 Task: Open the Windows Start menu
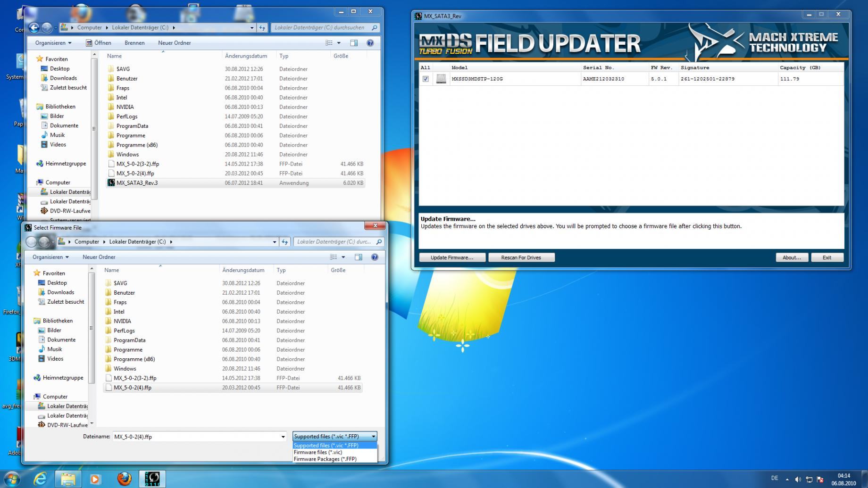coord(12,479)
